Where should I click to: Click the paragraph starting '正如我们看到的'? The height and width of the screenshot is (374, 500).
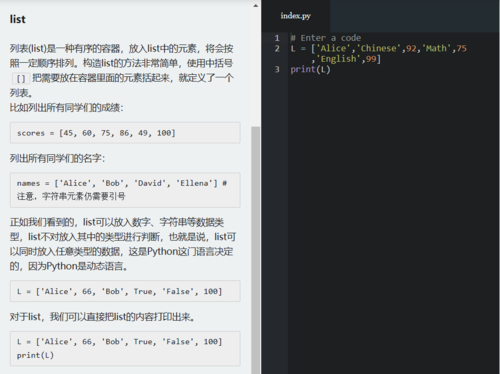123,244
